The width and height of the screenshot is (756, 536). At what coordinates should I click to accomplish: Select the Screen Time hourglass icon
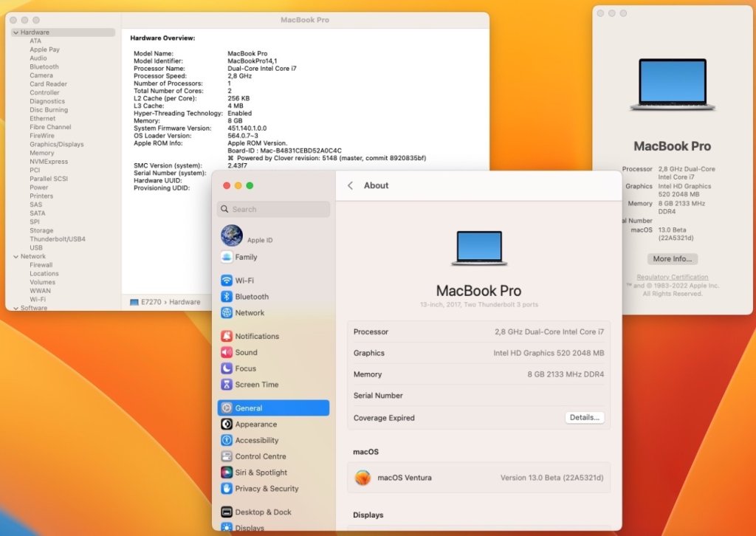coord(227,385)
